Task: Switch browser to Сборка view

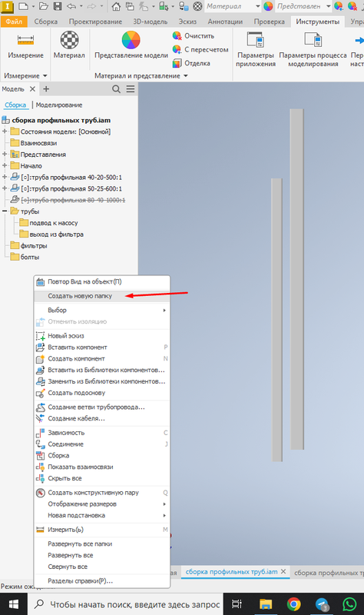Action: click(15, 105)
